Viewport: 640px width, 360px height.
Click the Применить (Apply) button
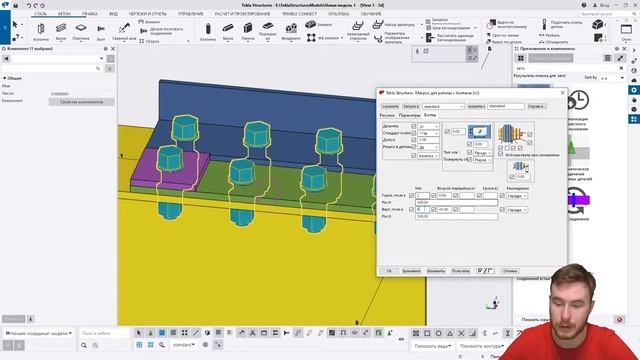point(411,271)
